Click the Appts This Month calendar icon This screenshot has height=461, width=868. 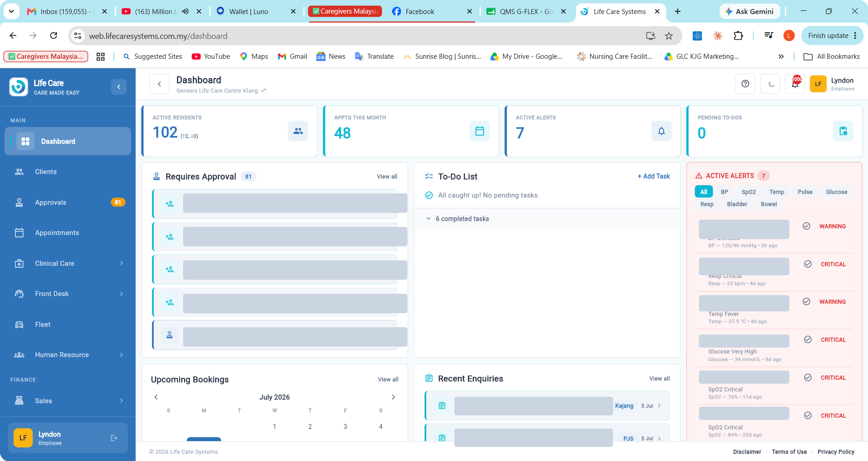[x=480, y=131]
